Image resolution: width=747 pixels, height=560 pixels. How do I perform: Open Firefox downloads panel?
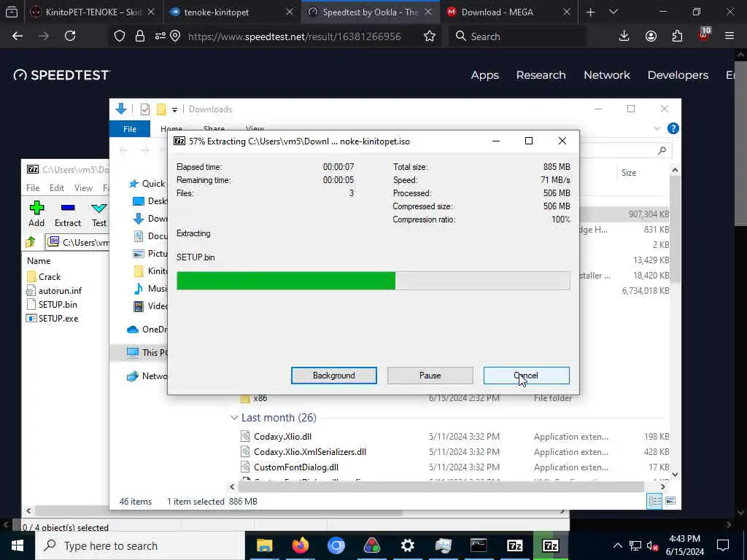624,36
